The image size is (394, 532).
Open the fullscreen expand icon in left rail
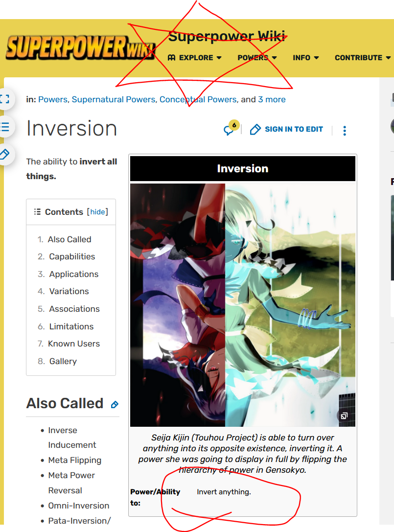tap(5, 99)
